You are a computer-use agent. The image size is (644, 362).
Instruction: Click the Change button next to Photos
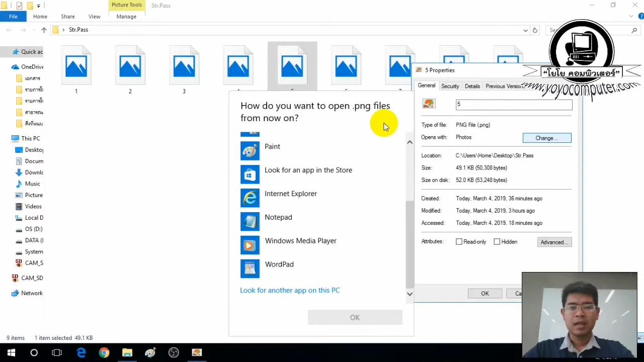(x=547, y=138)
